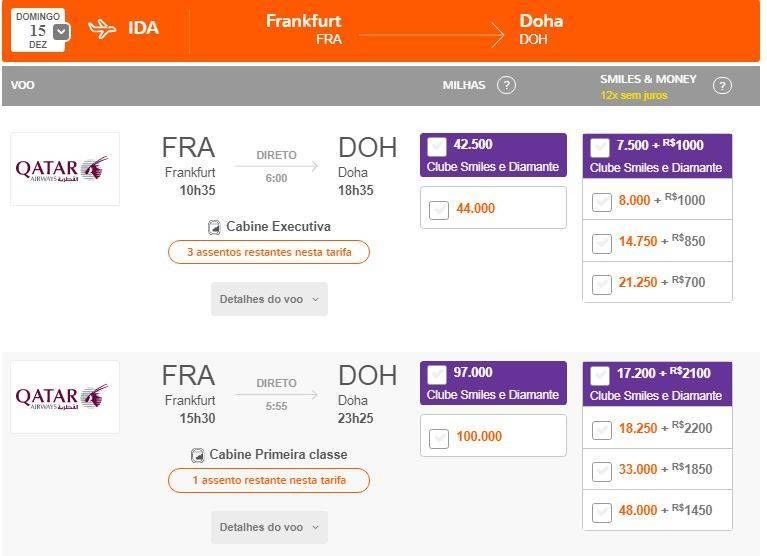Click Qatar Airways logo of 10h35 flight
The image size is (767, 556).
(x=65, y=169)
